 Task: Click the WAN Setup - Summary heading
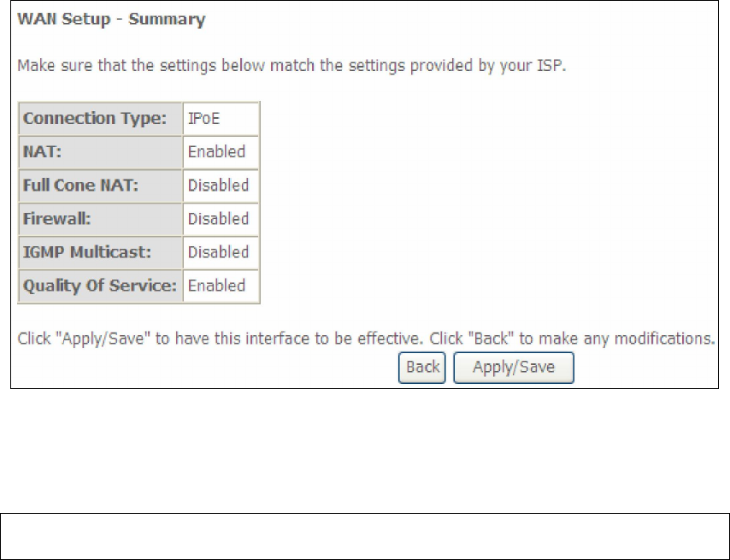pyautogui.click(x=111, y=19)
